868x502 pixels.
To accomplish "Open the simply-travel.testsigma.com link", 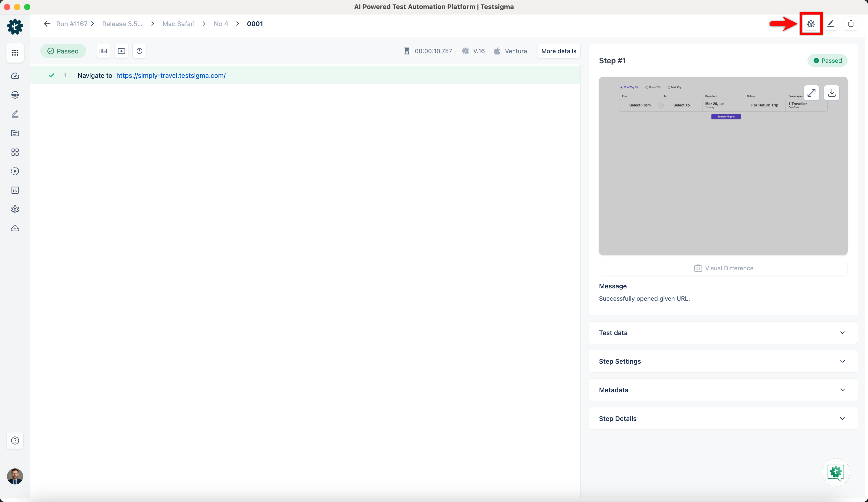I will coord(171,75).
